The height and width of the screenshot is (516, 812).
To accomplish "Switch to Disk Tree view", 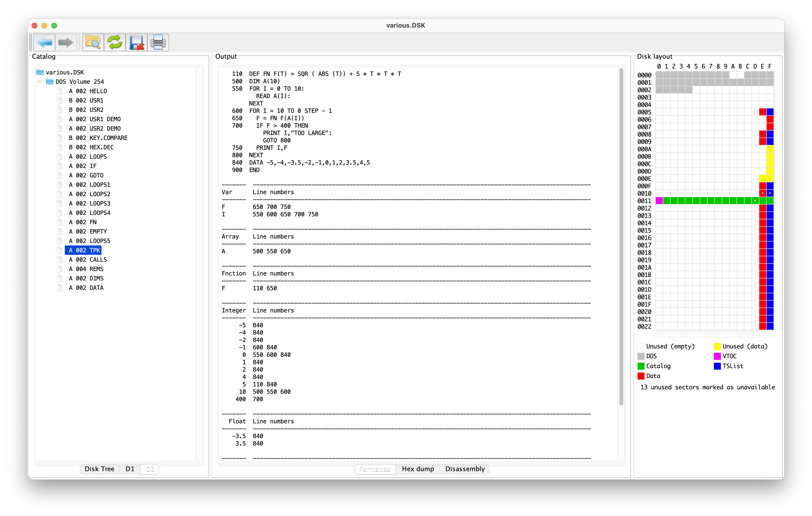I will [99, 469].
